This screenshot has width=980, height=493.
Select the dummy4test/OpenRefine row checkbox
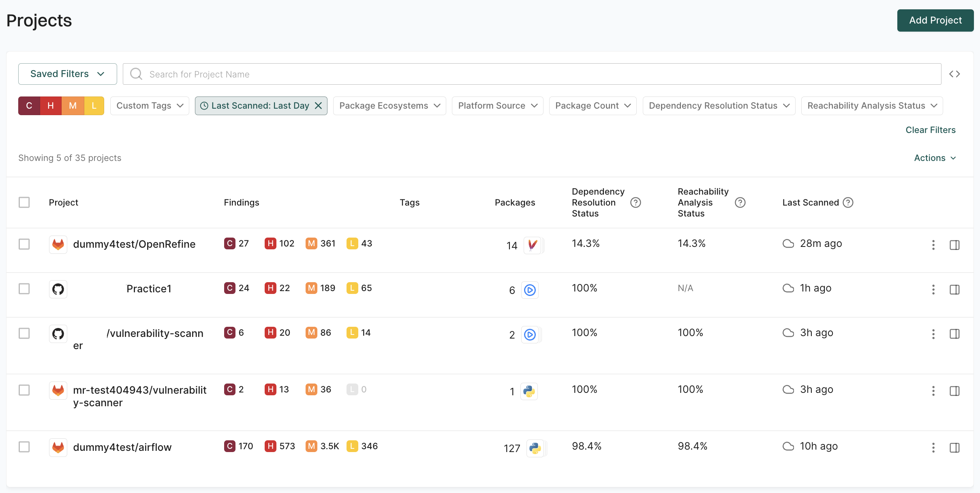pyautogui.click(x=24, y=244)
